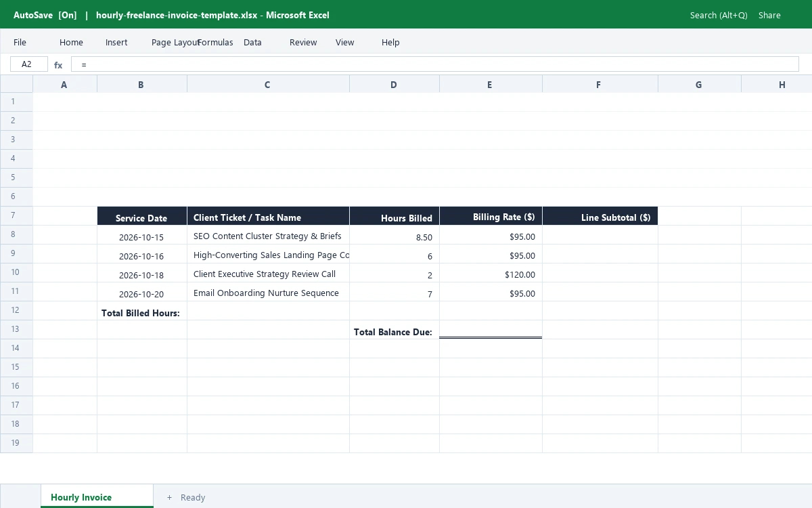Open the Help tab
The image size is (812, 508).
pos(390,42)
